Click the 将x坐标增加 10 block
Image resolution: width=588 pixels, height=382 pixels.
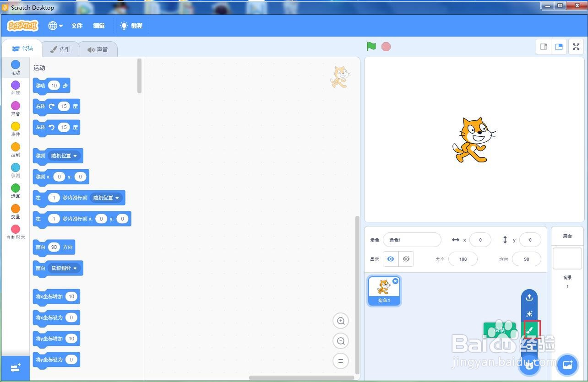point(56,297)
